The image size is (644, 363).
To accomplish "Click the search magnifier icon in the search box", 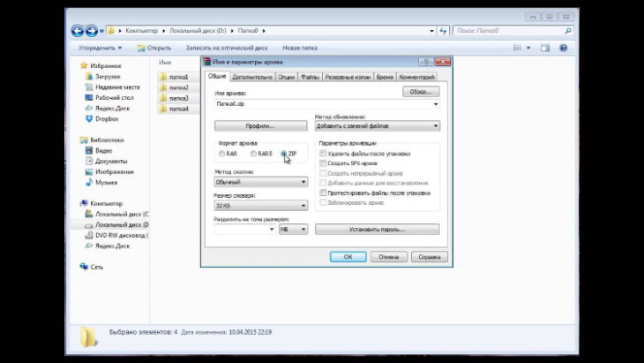I will pos(568,31).
